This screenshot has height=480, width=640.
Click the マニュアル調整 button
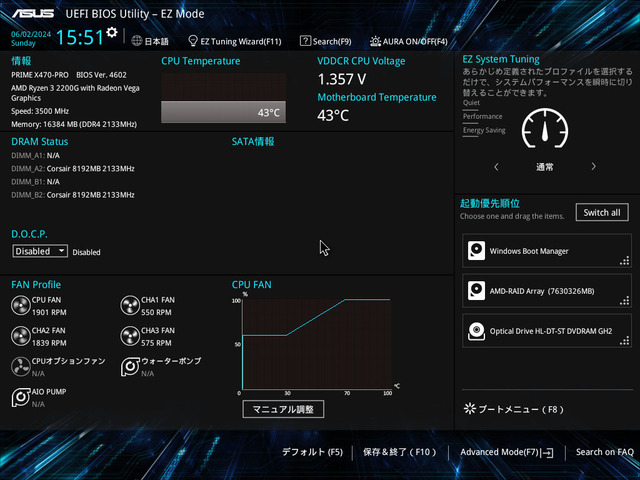point(283,409)
